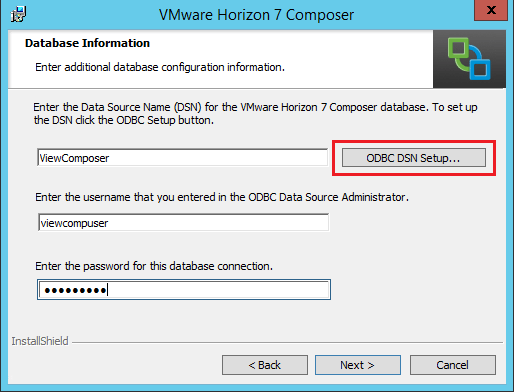Click the blue square in the logo
Viewport: 514px width, 392px height.
click(480, 69)
